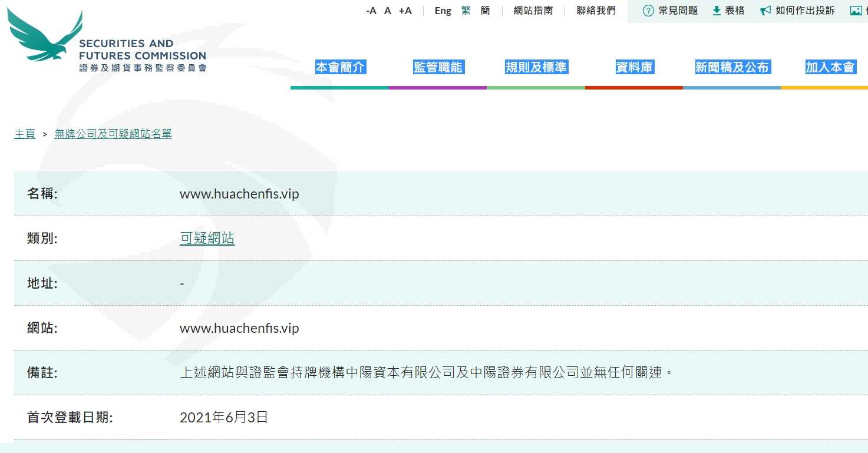Open 無牌公司及可疑網站名單 breadcrumb link
The height and width of the screenshot is (453, 868).
(113, 134)
